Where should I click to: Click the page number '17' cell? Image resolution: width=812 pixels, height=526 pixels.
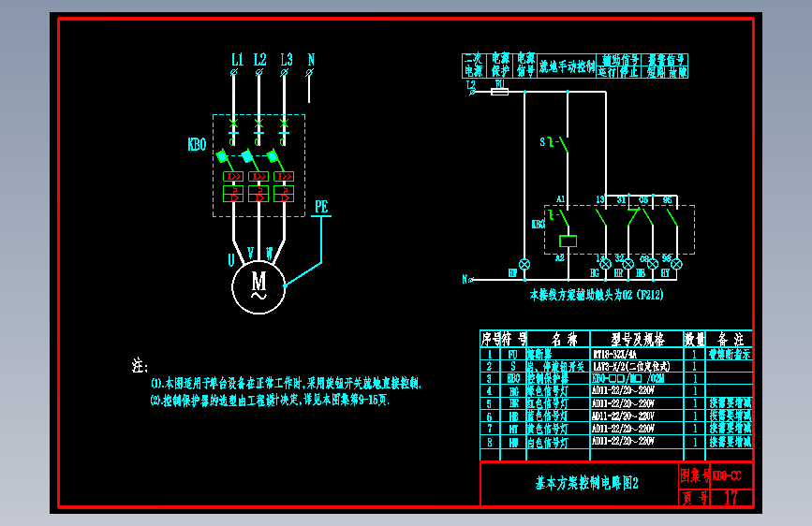pos(731,498)
